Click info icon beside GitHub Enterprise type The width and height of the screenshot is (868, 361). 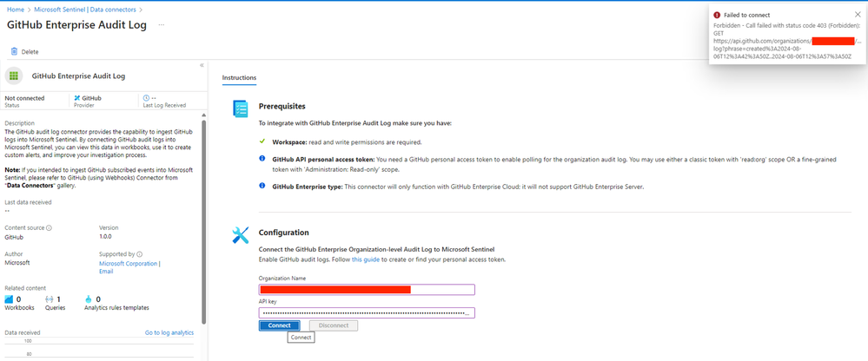coord(262,186)
